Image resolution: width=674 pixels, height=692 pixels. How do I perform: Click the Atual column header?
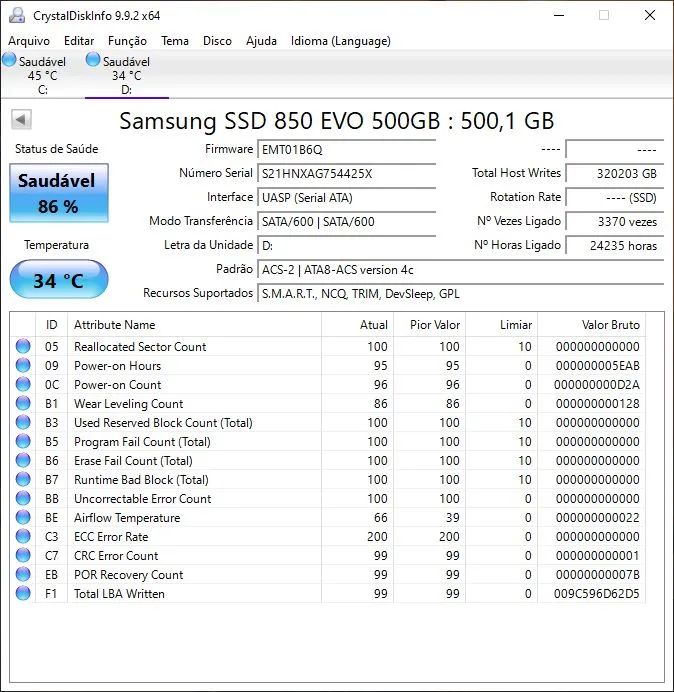358,325
